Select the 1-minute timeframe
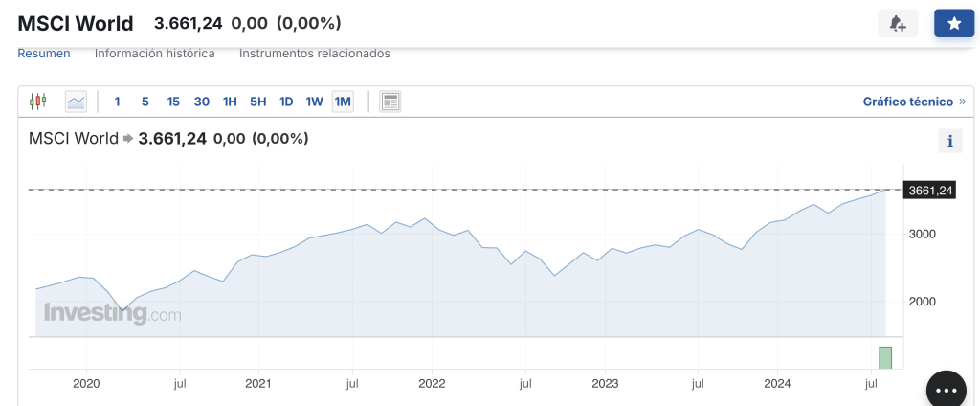 pos(118,101)
